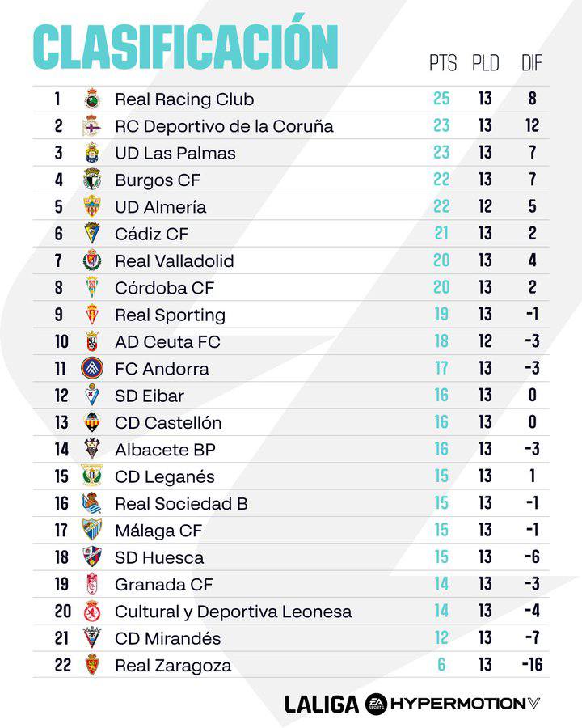The height and width of the screenshot is (728, 582).
Task: Click the SD Huesca badge
Action: coord(92,557)
